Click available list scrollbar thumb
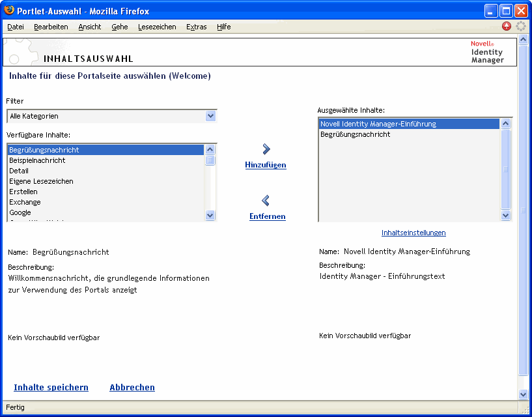Screen dimensions: 532x417 (210, 160)
